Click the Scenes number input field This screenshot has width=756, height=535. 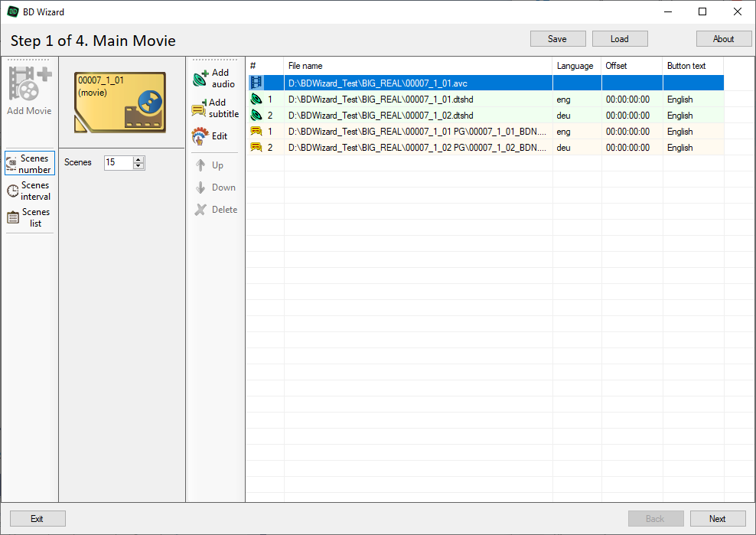[x=119, y=163]
